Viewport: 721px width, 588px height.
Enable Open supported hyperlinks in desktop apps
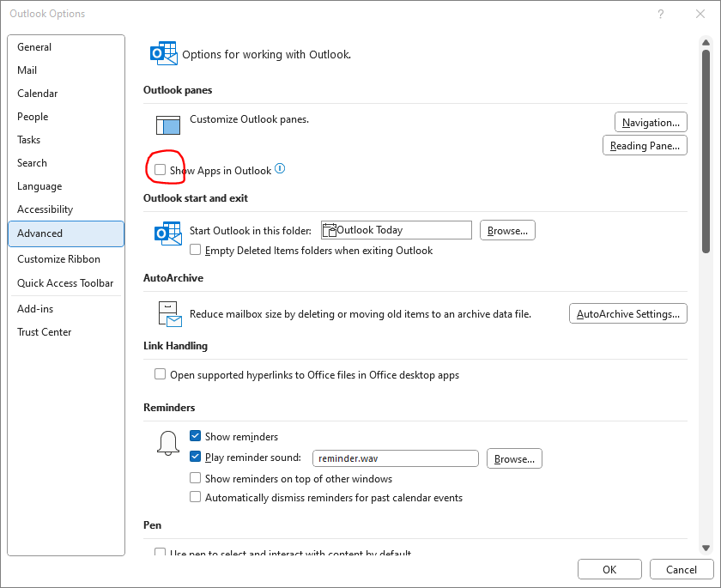coord(160,374)
